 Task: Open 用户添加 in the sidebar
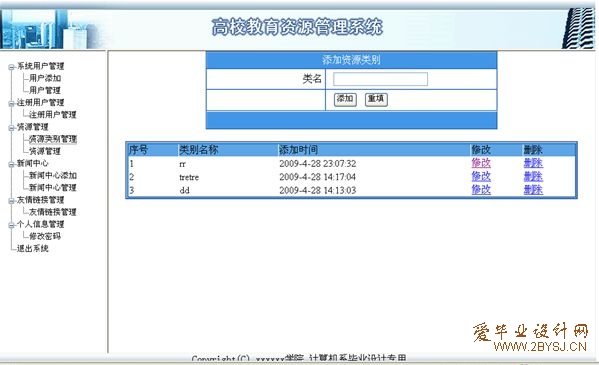[x=45, y=78]
